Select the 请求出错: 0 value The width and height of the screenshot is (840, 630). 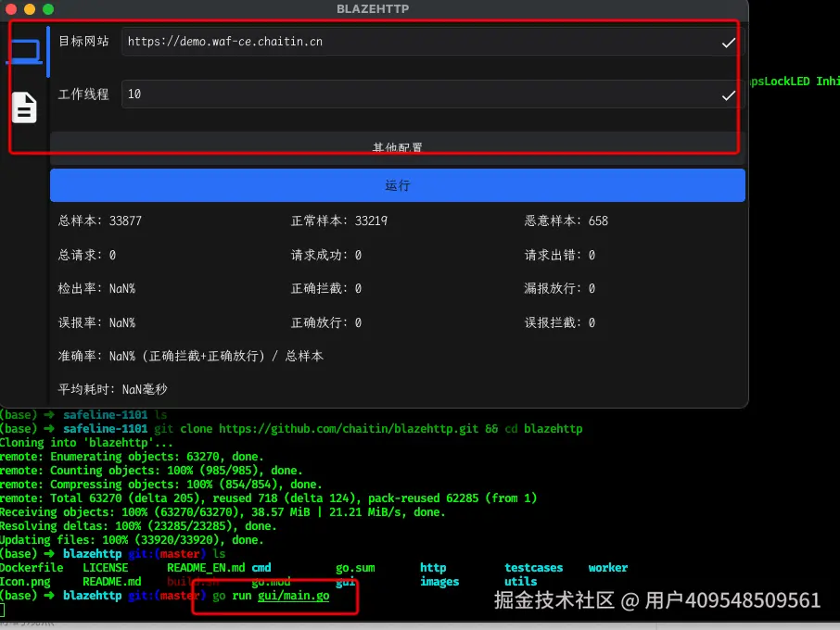[560, 256]
